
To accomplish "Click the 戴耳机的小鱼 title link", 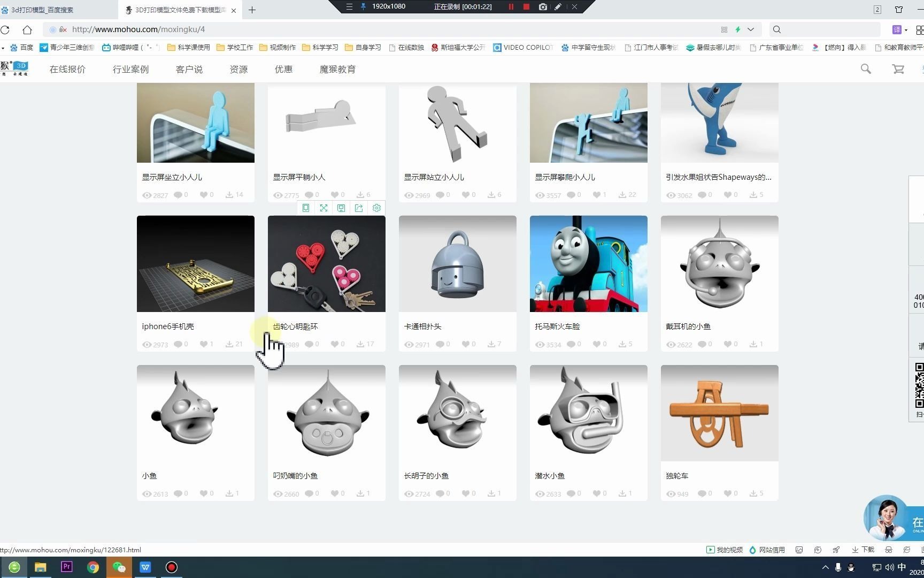I will (688, 326).
